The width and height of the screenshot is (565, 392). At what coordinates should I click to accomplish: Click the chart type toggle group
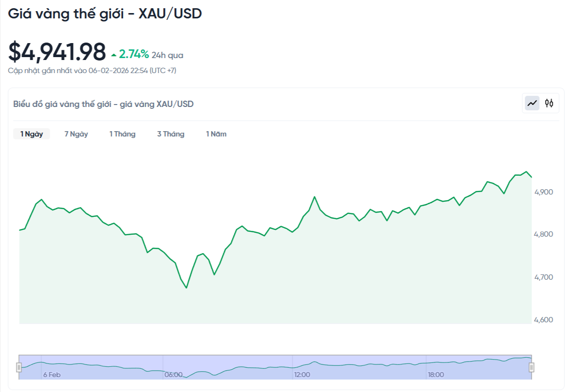coord(540,103)
